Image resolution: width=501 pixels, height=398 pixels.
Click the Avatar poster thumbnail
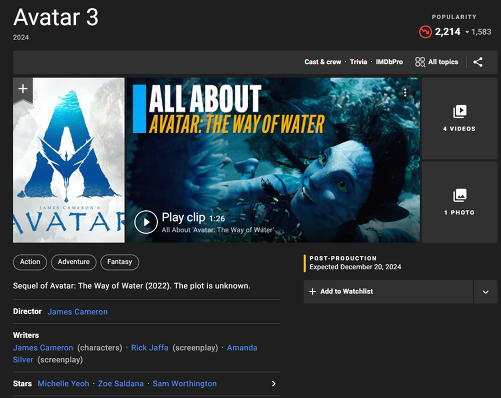coord(69,160)
